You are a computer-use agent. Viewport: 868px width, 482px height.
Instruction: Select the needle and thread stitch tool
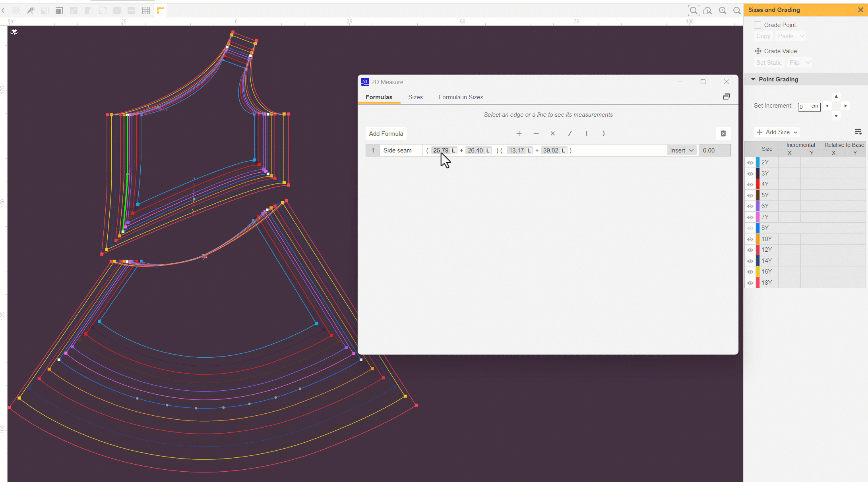point(31,11)
